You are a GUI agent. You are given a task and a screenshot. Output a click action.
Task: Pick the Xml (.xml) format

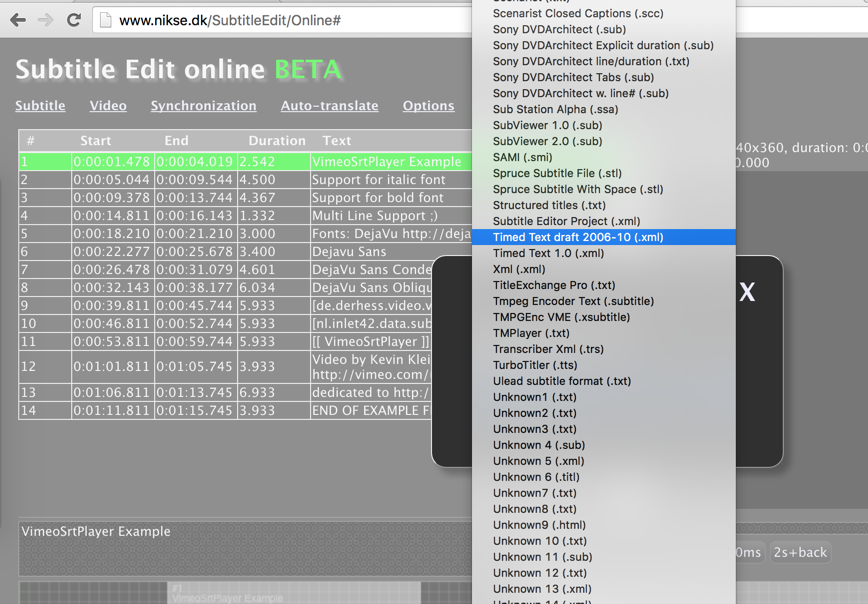pos(604,270)
